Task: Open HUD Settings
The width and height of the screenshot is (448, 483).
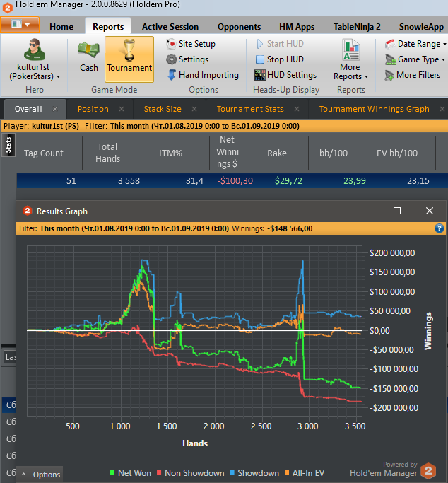Action: [285, 75]
